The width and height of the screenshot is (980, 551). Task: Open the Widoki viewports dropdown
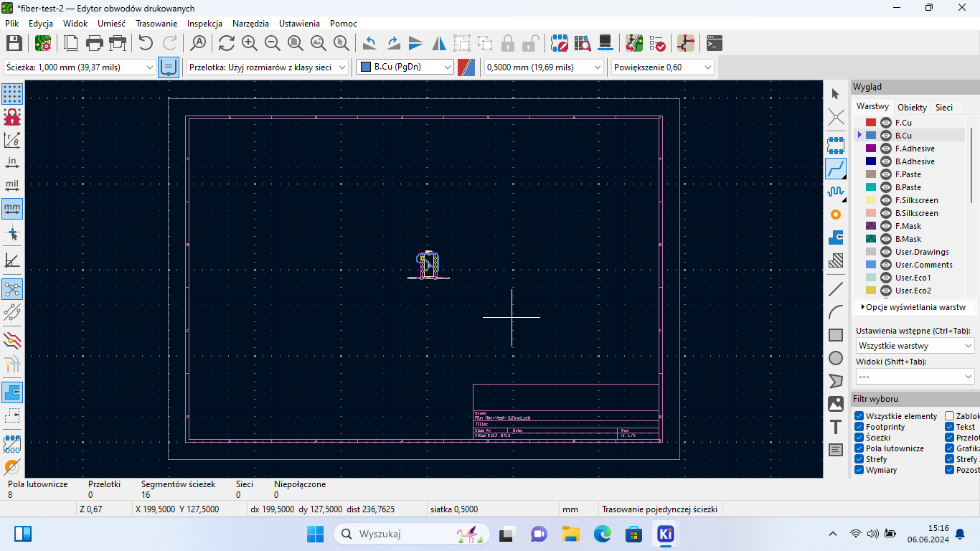point(915,377)
